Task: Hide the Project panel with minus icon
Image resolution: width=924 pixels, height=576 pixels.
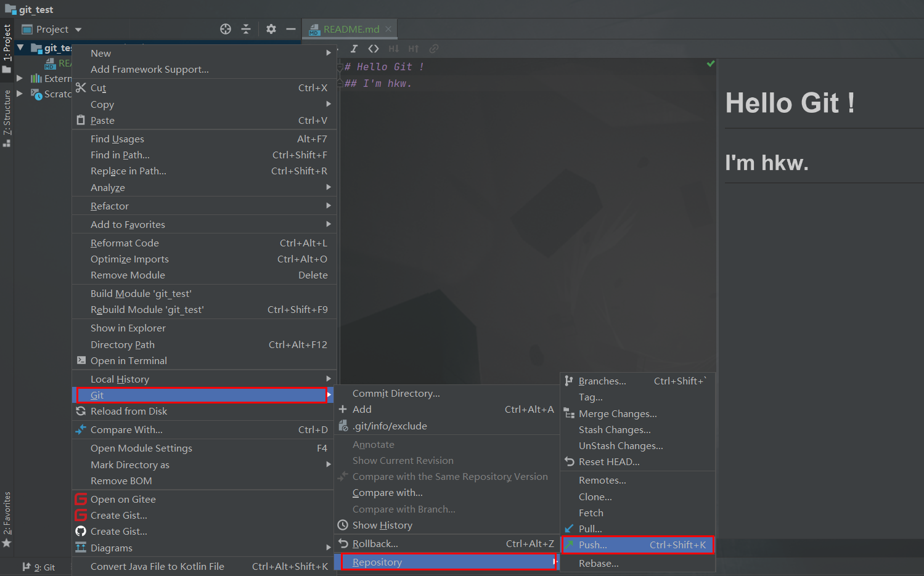Action: [x=291, y=29]
